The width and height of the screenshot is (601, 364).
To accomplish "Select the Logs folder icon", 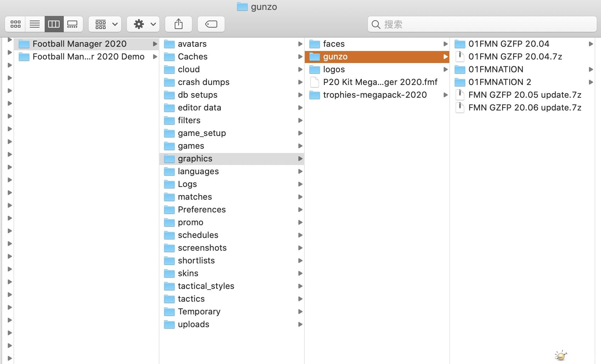I will pos(169,184).
